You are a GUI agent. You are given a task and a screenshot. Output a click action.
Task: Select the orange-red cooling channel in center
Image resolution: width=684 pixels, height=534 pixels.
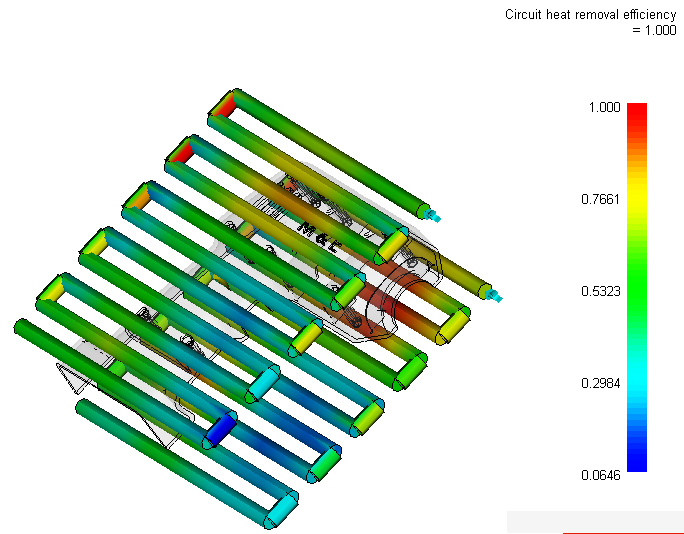tap(400, 300)
